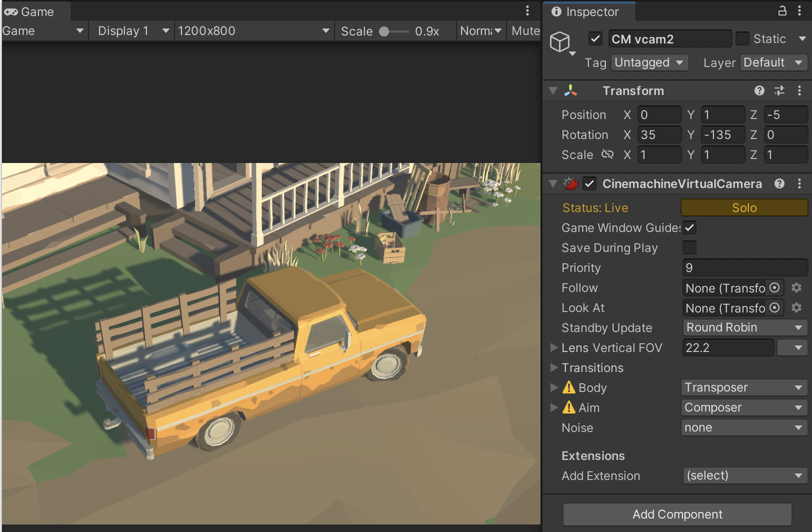Open CinemachineVirtualCamera component kebab menu
Screen dimensions: 812x532
pos(799,183)
